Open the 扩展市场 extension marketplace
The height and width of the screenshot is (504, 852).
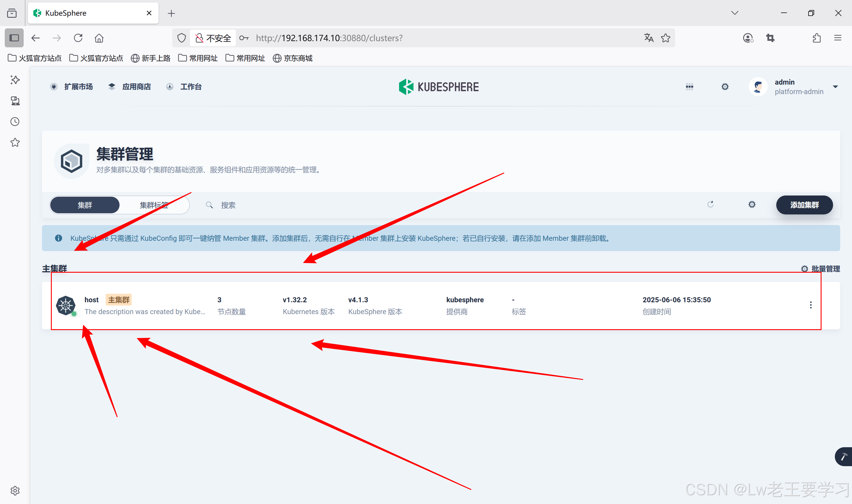coord(71,87)
